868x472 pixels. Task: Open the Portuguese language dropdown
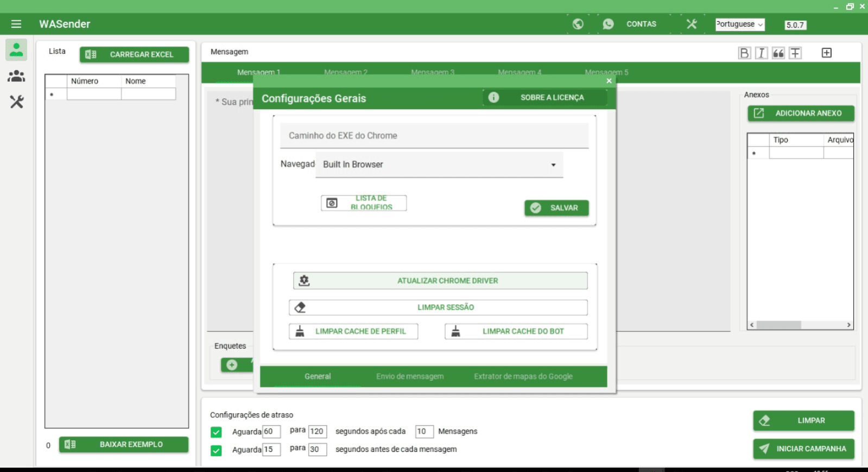point(739,24)
